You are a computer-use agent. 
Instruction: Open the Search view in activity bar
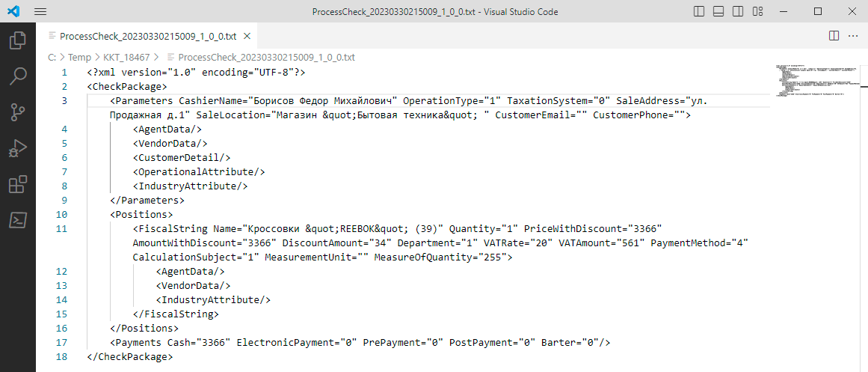tap(18, 76)
